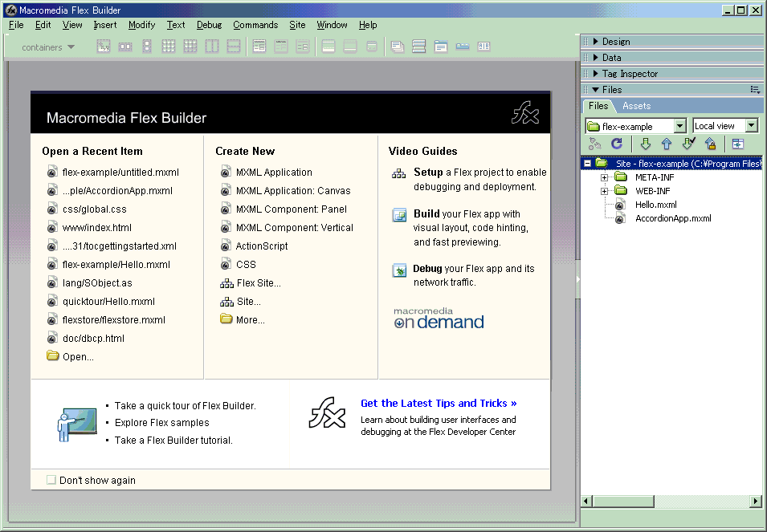
Task: Create a new MXML Application
Action: [274, 172]
